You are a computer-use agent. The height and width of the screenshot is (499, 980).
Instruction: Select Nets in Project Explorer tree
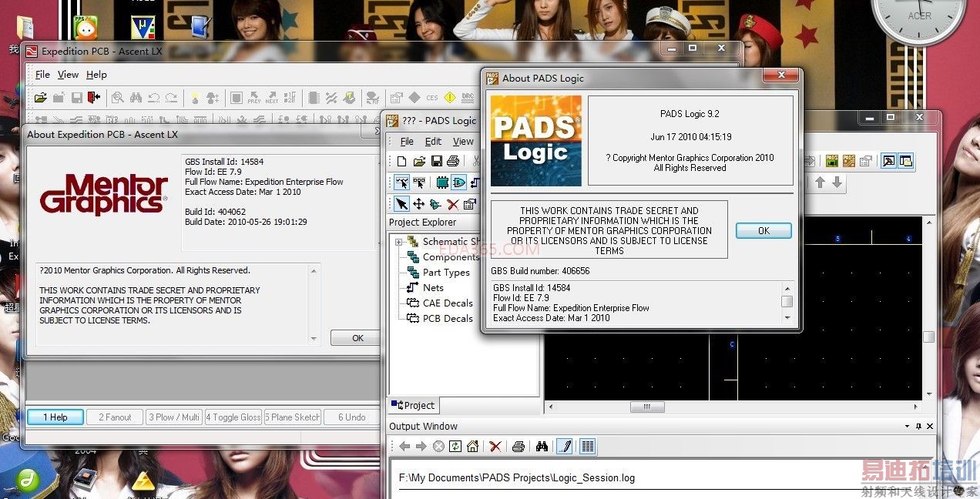click(433, 288)
